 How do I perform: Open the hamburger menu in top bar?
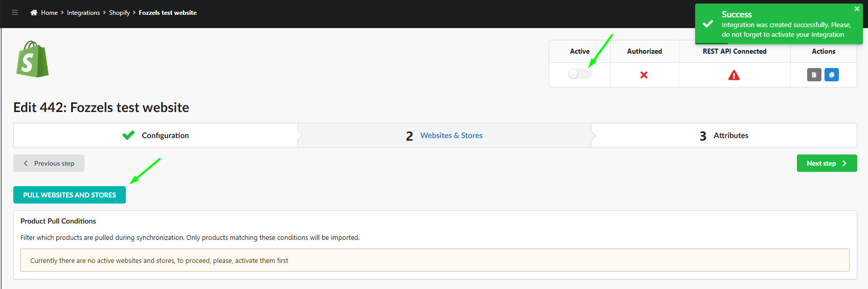[15, 13]
